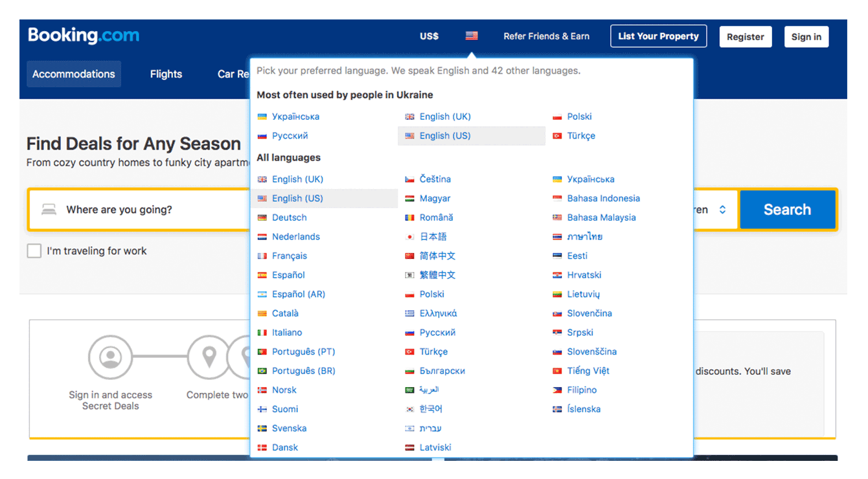Image resolution: width=868 pixels, height=479 pixels.
Task: Click the Thai flag next to ภาษาไทย
Action: (x=557, y=237)
